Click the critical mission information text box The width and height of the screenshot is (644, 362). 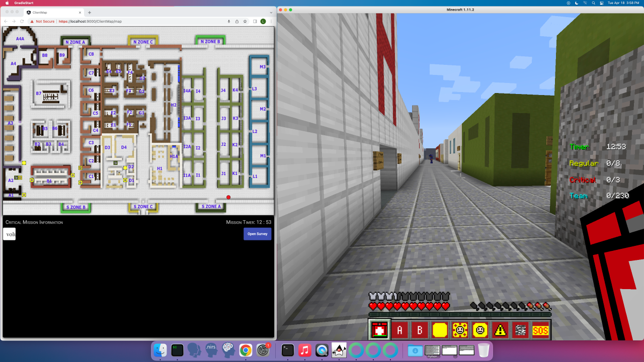pyautogui.click(x=10, y=234)
